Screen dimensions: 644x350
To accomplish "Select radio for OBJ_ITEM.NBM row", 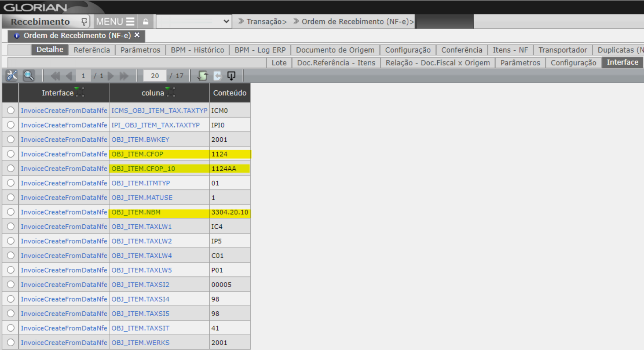I will 11,212.
